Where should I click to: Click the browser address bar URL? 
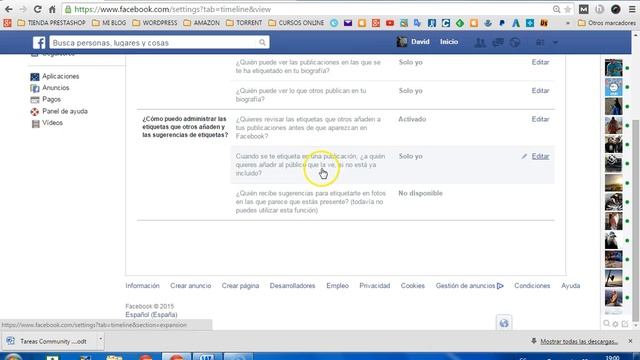coord(173,9)
